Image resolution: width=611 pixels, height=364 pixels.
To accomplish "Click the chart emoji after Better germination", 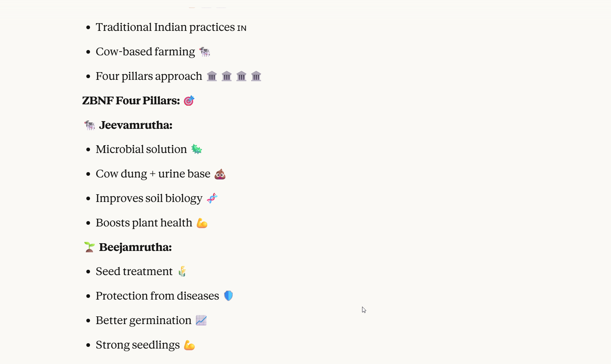I will [x=201, y=320].
